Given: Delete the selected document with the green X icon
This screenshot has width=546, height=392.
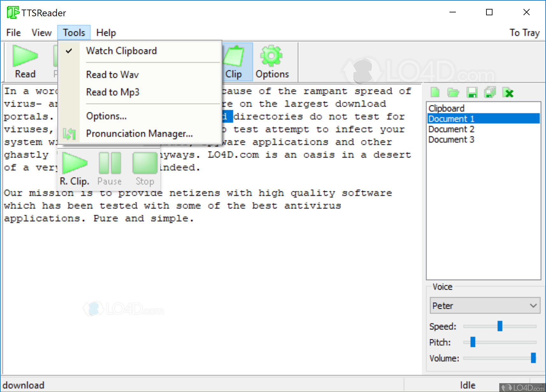Looking at the screenshot, I should 508,93.
